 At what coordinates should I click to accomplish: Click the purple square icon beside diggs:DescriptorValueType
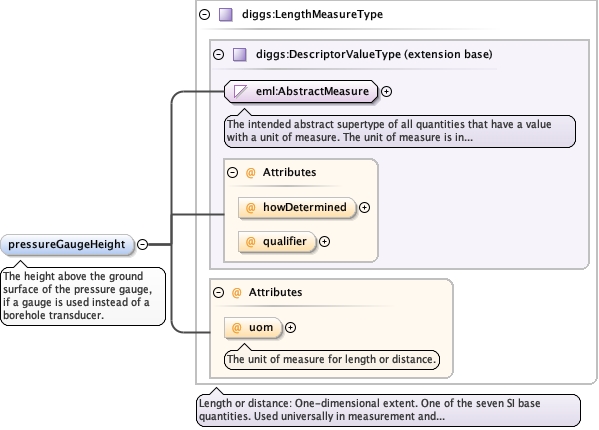(240, 55)
